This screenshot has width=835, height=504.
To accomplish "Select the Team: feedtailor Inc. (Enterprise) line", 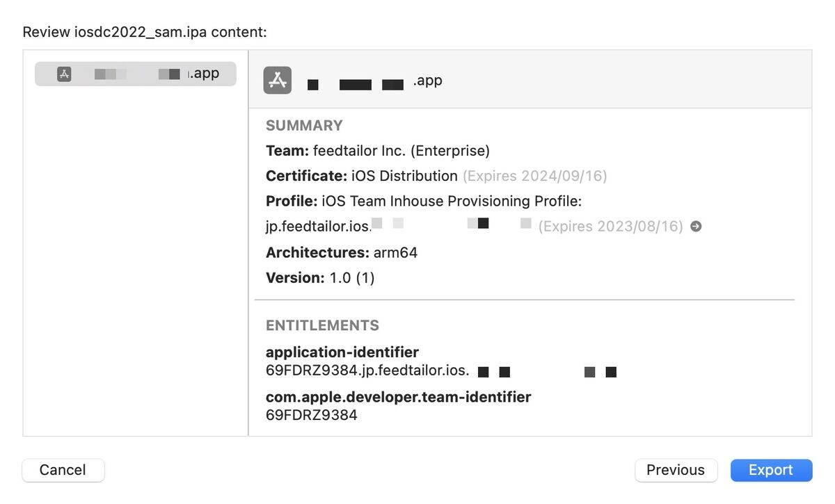I will click(378, 150).
